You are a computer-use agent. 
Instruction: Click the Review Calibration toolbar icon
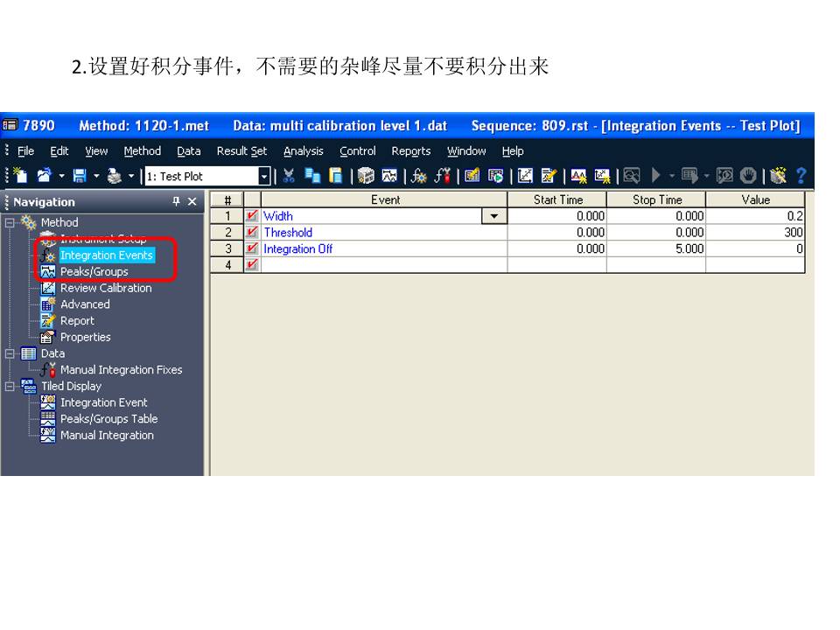pyautogui.click(x=525, y=177)
